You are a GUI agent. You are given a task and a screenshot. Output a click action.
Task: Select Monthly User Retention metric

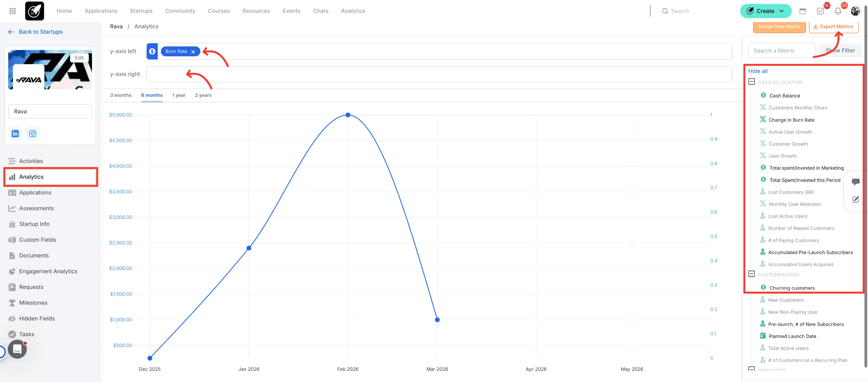point(795,204)
